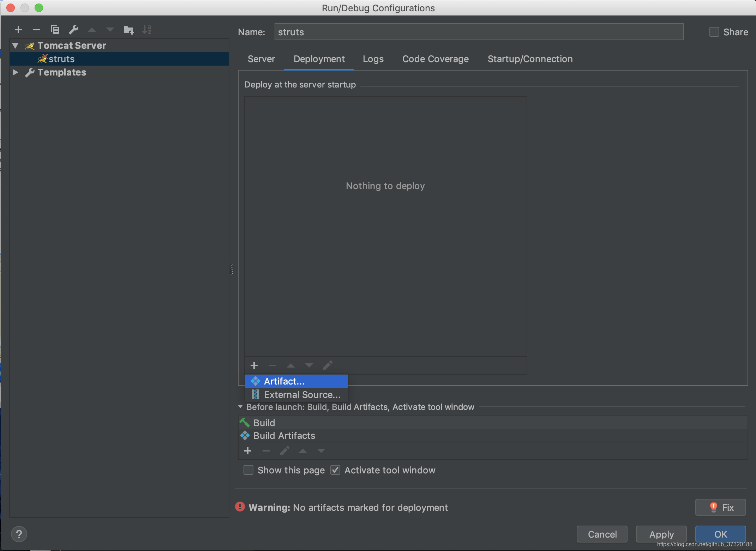Click the Cancel button

click(x=602, y=534)
